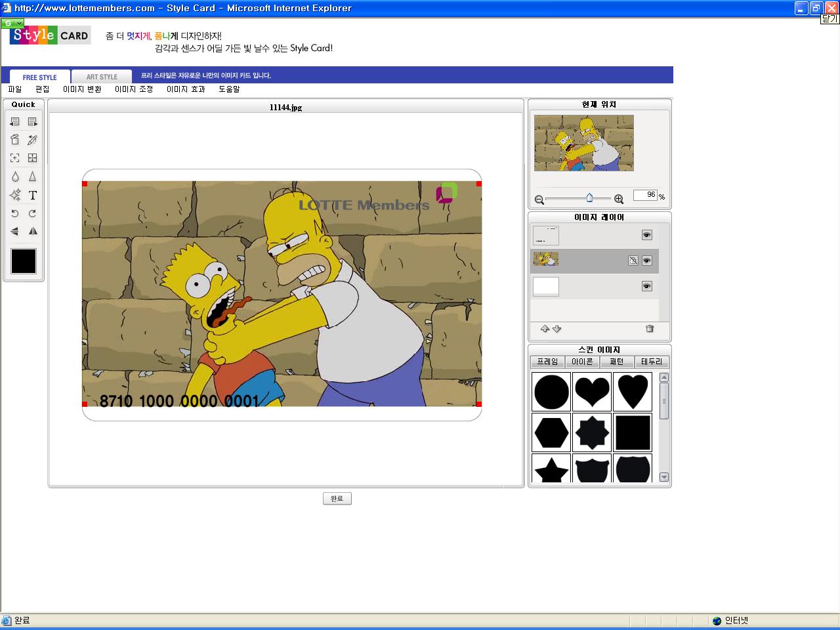
Task: Apply the eight-point star frame shape
Action: tap(592, 432)
